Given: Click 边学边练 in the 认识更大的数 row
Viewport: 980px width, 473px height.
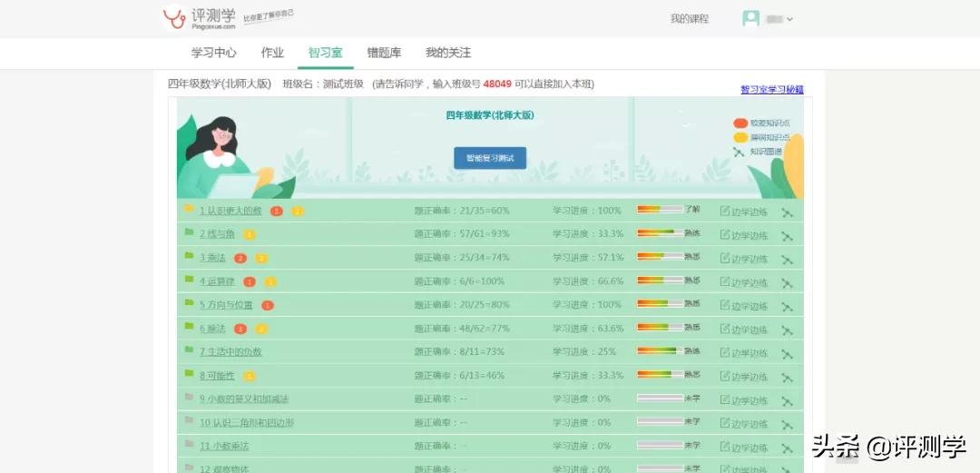Looking at the screenshot, I should [x=744, y=212].
